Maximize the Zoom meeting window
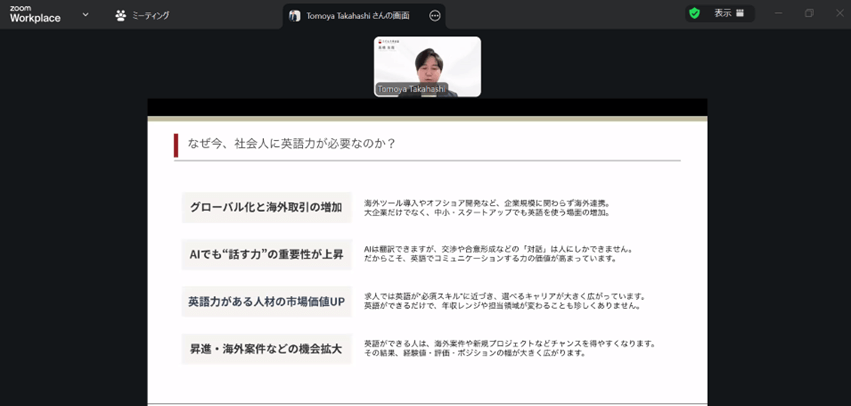The height and width of the screenshot is (406, 851). click(809, 13)
